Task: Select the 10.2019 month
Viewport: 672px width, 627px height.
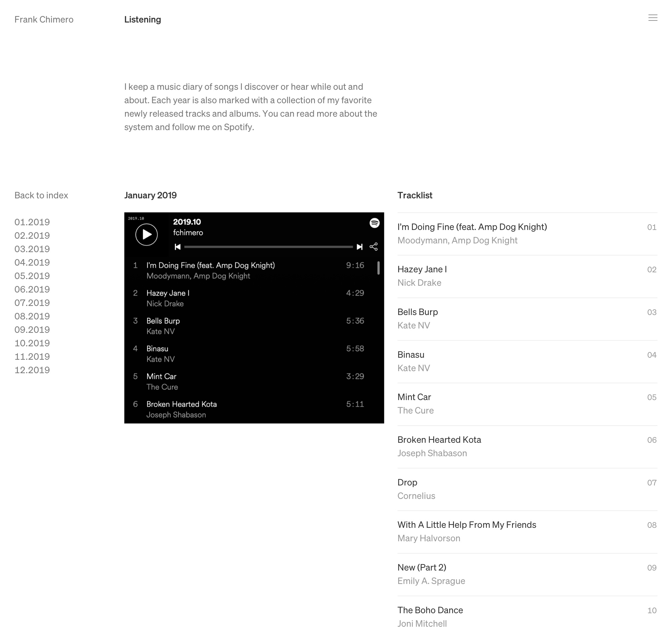Action: click(32, 343)
